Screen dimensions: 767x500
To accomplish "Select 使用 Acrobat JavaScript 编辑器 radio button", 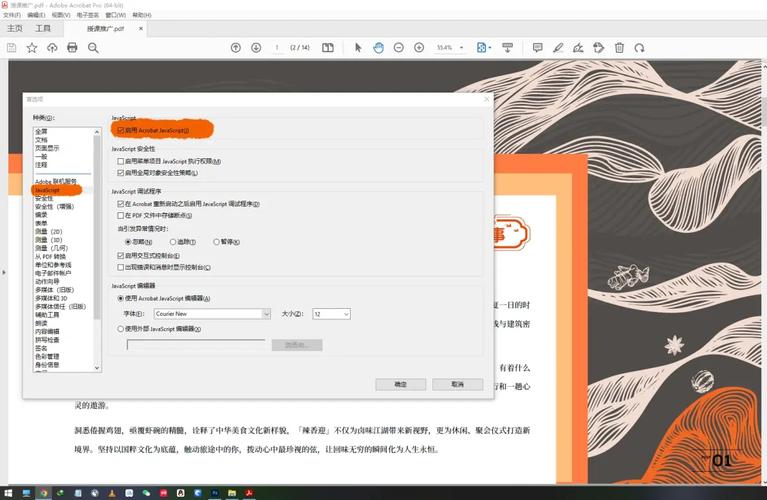I will point(120,298).
